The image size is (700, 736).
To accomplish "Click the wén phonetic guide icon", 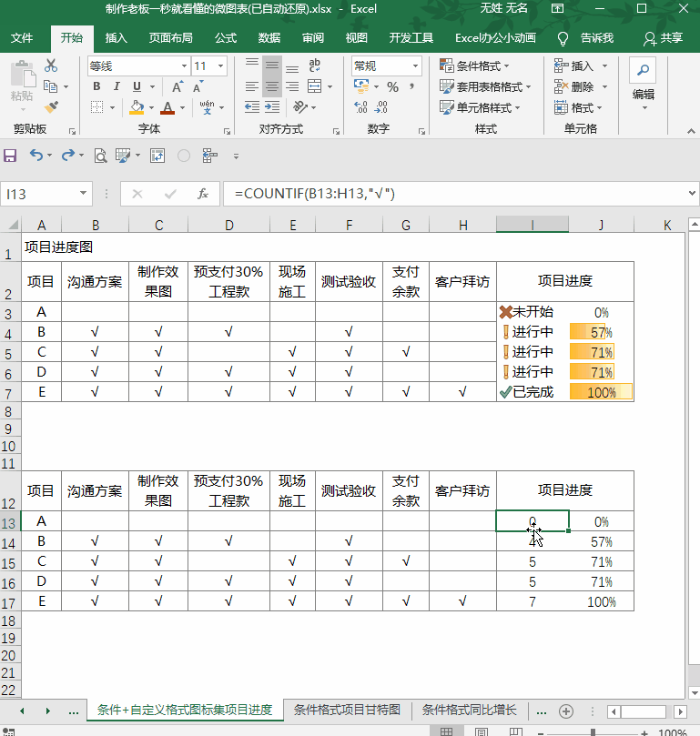I will [207, 107].
